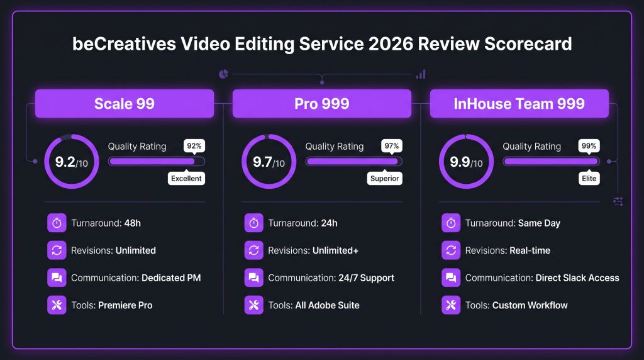Screen dimensions: 644x360
Task: Click the 99% quality rating bar
Action: 551,162
